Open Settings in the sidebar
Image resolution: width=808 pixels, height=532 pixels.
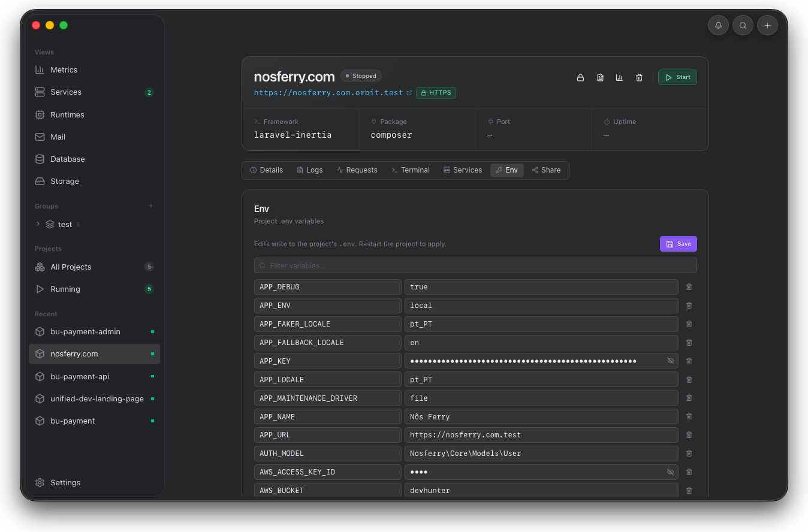[94, 482]
